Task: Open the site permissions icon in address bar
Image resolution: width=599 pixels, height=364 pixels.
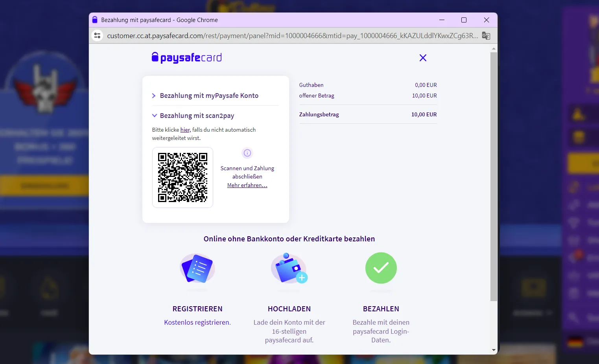Action: 97,35
